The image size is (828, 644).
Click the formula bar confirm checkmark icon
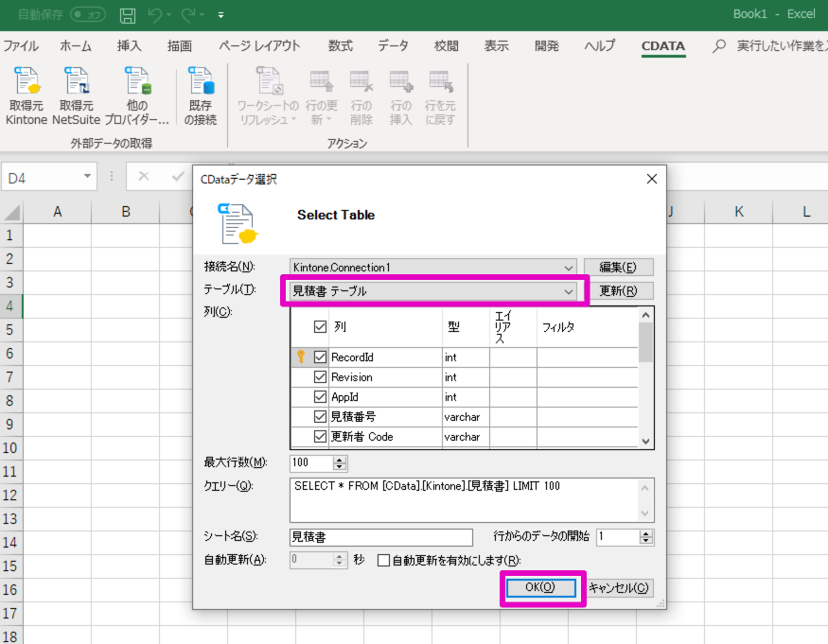point(178,176)
